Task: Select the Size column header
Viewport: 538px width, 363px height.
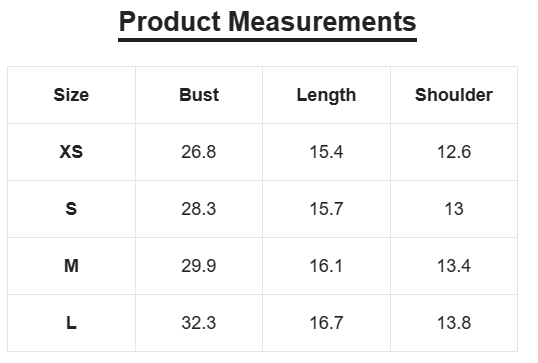Action: [71, 95]
